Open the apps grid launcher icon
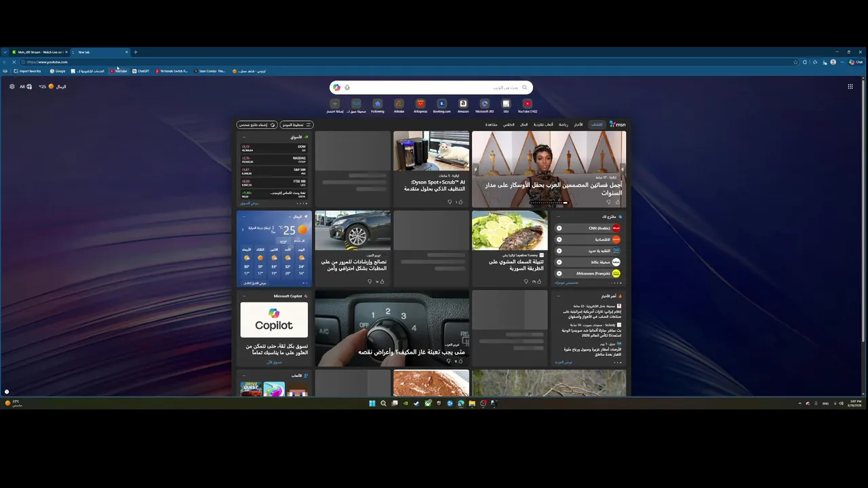868x488 pixels. [x=850, y=87]
